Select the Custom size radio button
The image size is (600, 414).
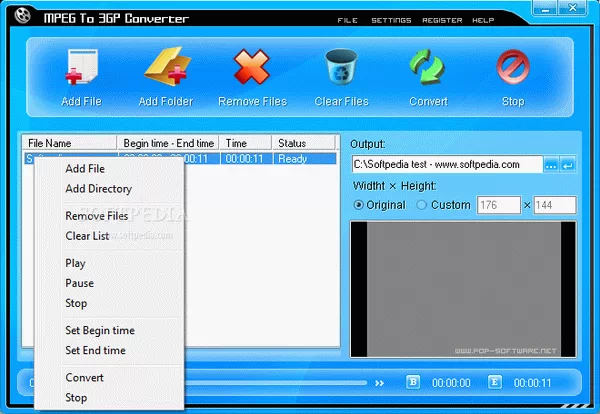click(x=421, y=205)
